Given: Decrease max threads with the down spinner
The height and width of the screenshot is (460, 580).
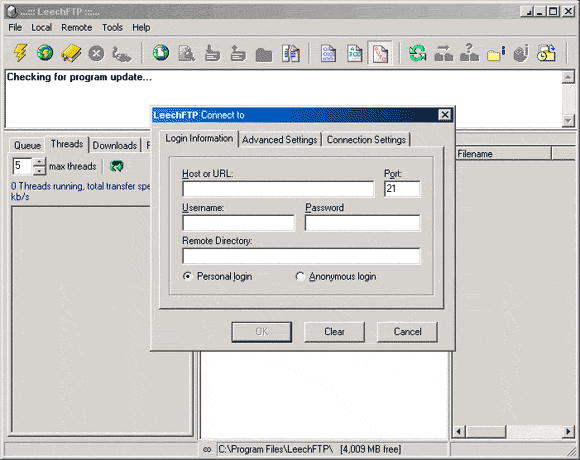Looking at the screenshot, I should (x=39, y=171).
